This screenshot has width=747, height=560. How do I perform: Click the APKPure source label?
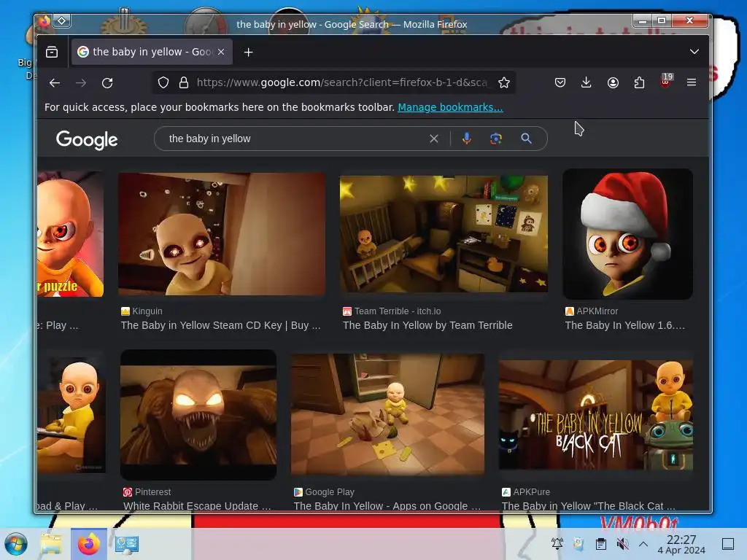pyautogui.click(x=526, y=492)
